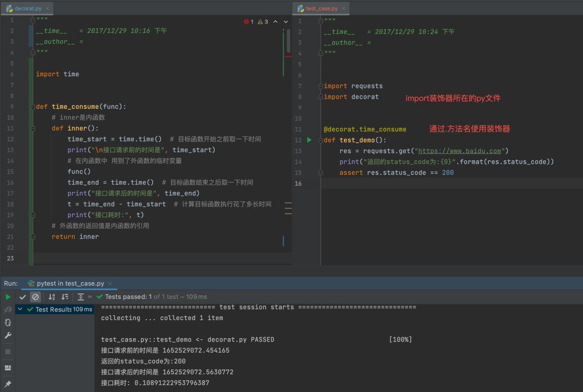This screenshot has height=392, width=583.
Task: Click the '接口请求前的时间是 1652529072.454165' console line
Action: [x=165, y=350]
